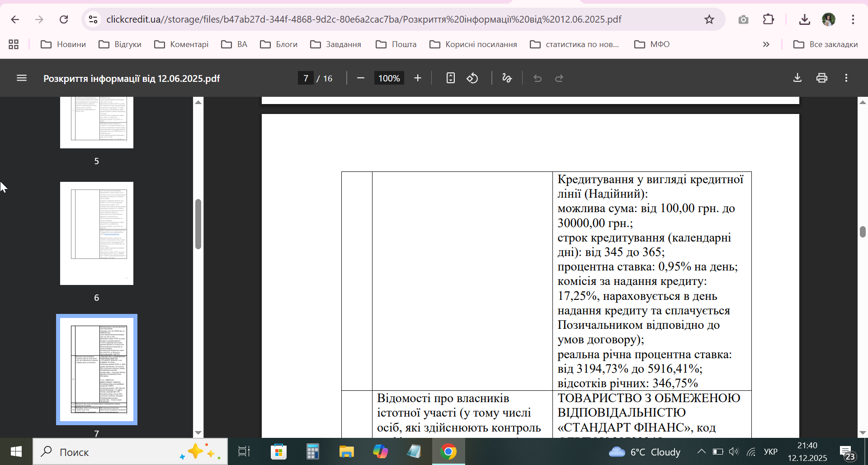This screenshot has height=465, width=868.
Task: Open the Корисні посилання bookmark folder
Action: 473,44
